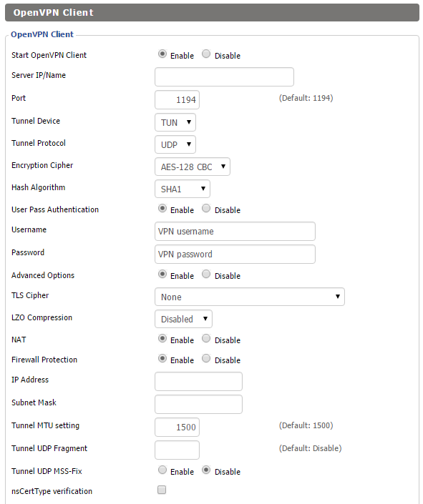The height and width of the screenshot is (504, 423).
Task: Click the "LZO Compression" label
Action: pos(42,317)
